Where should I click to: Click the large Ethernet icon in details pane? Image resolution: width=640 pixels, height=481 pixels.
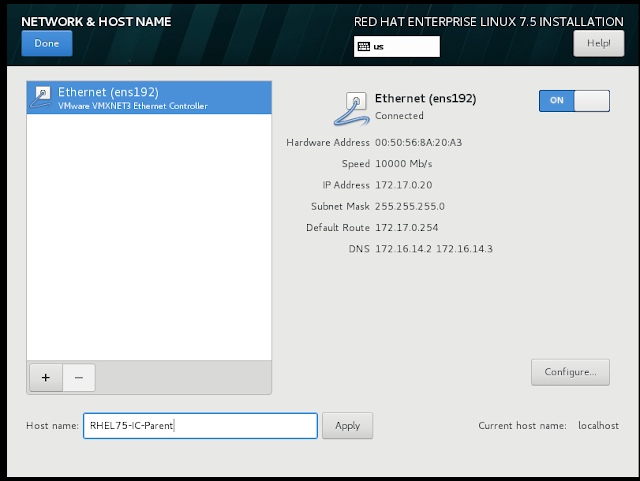(x=351, y=108)
